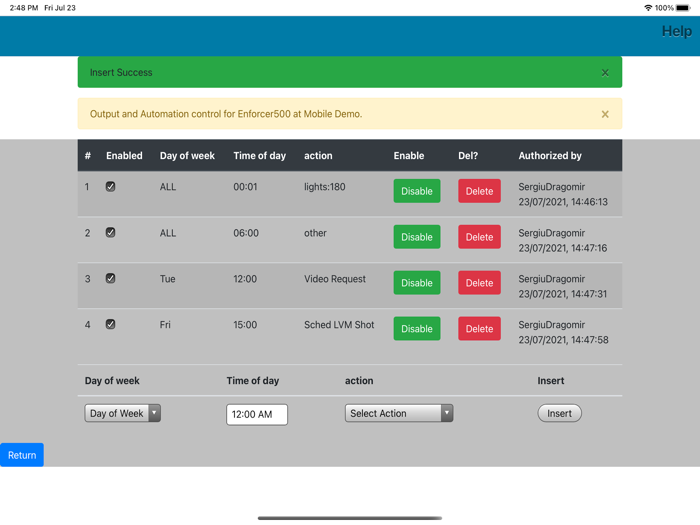Toggle Enabled checkbox for Tue row

click(x=110, y=279)
